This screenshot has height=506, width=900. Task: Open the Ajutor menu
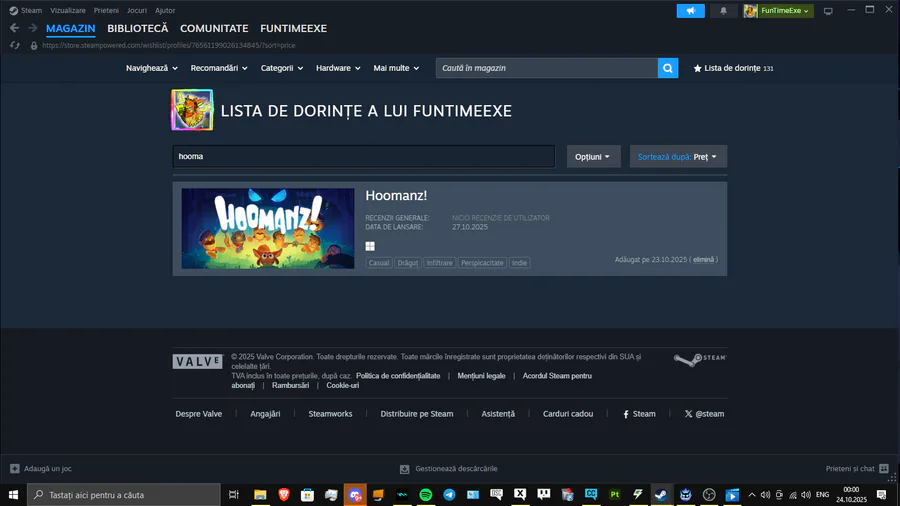[x=165, y=10]
